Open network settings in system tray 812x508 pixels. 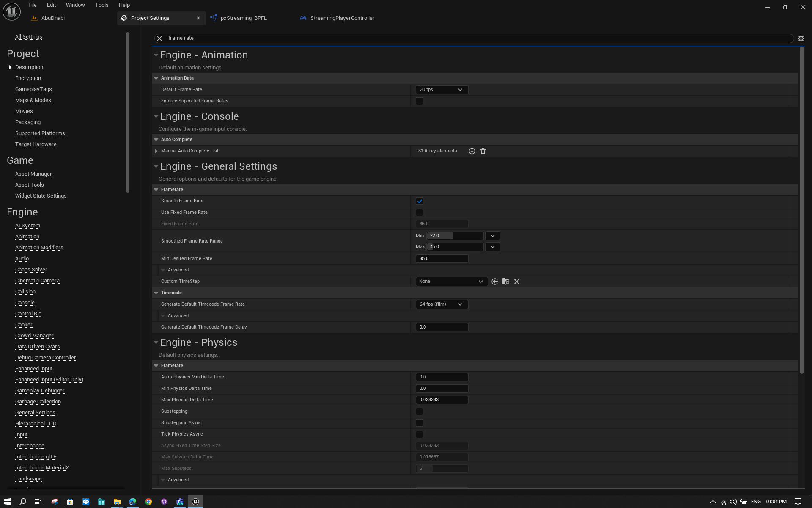[x=724, y=502]
